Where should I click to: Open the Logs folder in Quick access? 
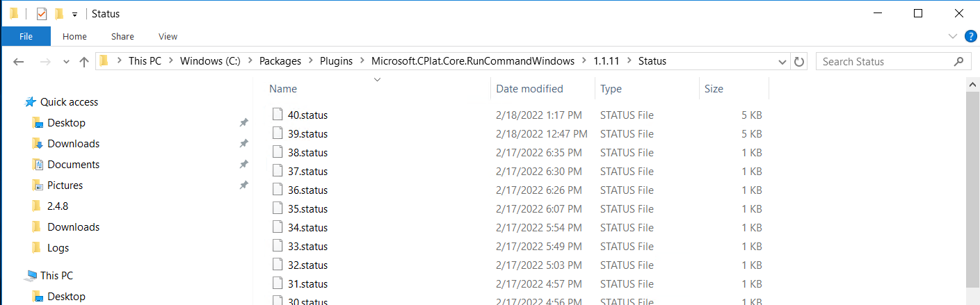pos(58,248)
